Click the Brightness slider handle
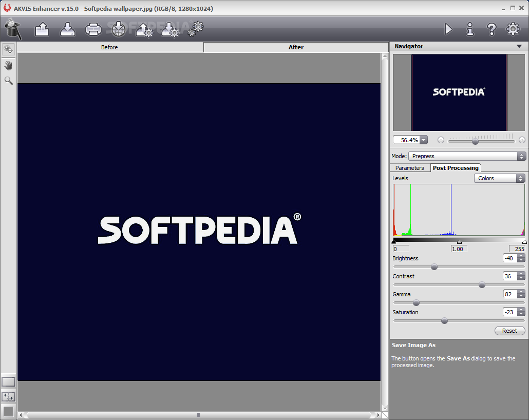Image resolution: width=529 pixels, height=420 pixels. [x=434, y=267]
